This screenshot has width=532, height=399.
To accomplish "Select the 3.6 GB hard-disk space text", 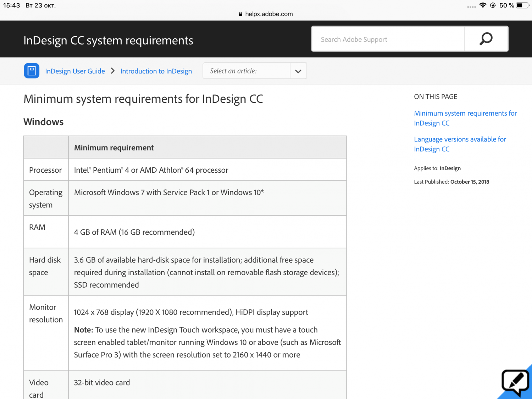I will click(x=206, y=272).
